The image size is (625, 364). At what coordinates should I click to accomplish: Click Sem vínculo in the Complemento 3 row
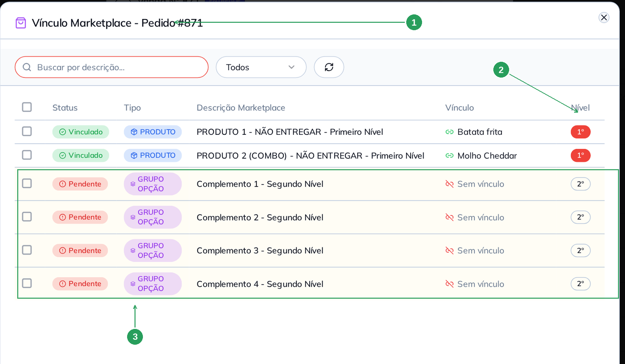coord(481,251)
